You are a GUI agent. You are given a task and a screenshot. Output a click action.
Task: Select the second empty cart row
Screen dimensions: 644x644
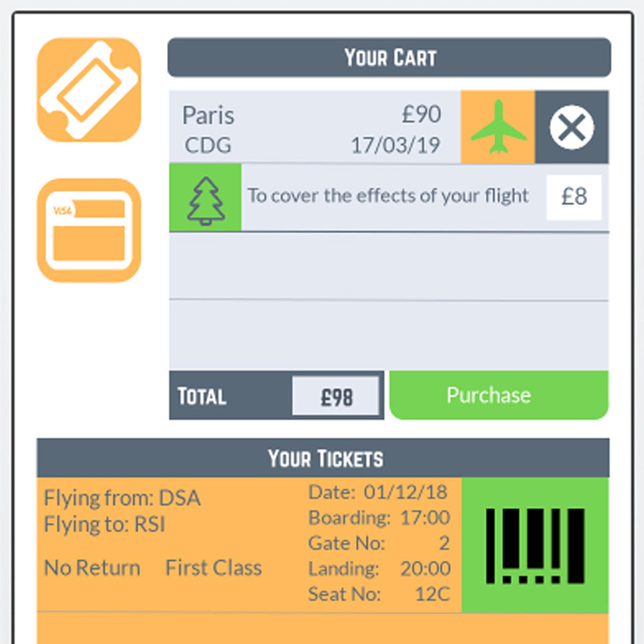[389, 335]
